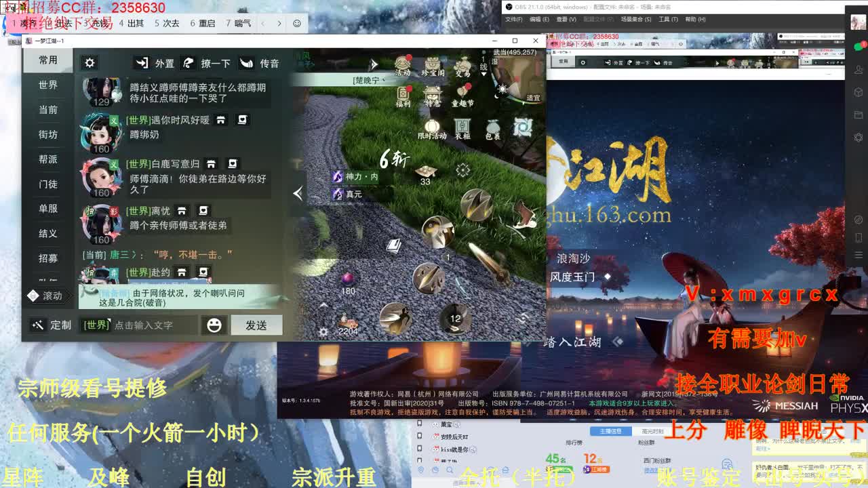The image size is (868, 488).
Task: Select the 单服 chat channel tab
Action: 48,209
